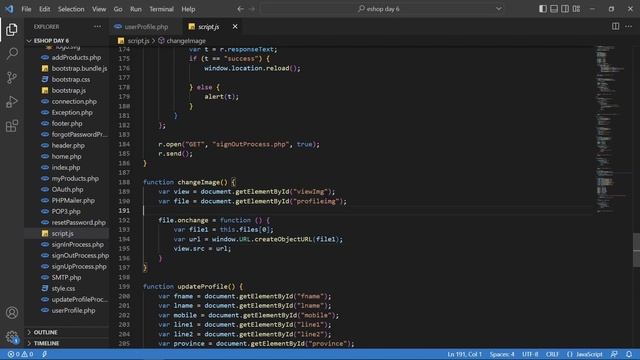Screen dimensions: 640x360
Task: Click the errors and warnings status indicator
Action: coord(20,354)
